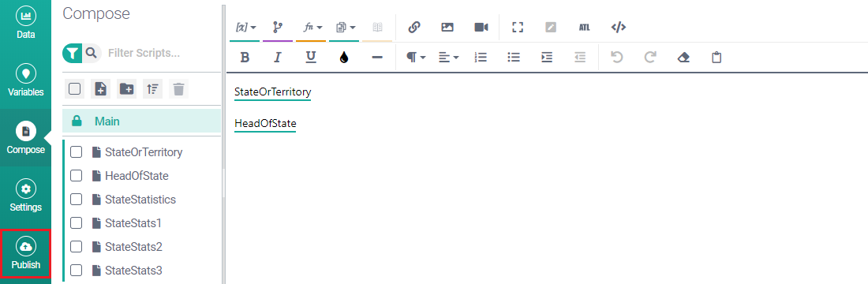Add a new script file
The height and width of the screenshot is (284, 868).
tap(101, 88)
